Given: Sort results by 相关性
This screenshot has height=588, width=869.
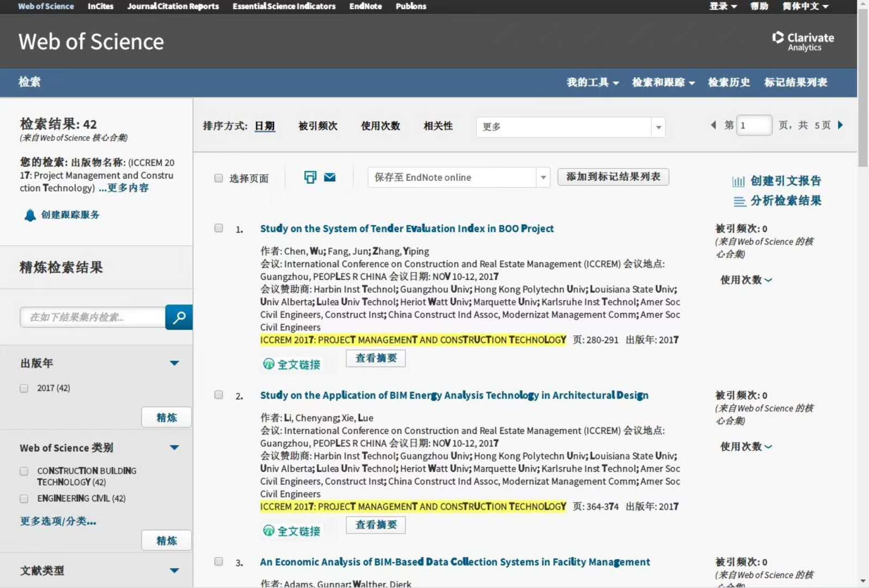Looking at the screenshot, I should 438,126.
